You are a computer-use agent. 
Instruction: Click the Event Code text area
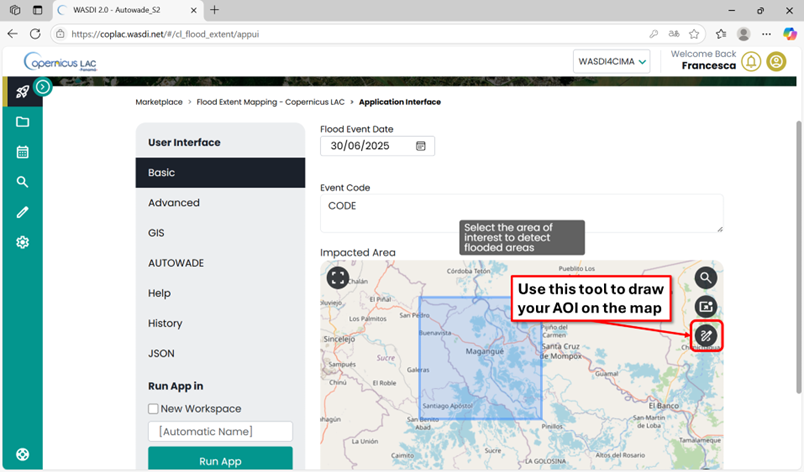click(521, 213)
